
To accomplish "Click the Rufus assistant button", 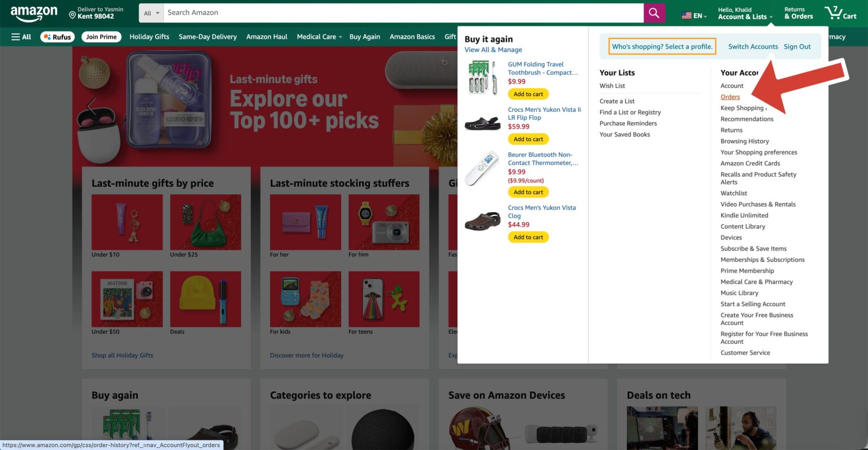I will click(x=57, y=37).
